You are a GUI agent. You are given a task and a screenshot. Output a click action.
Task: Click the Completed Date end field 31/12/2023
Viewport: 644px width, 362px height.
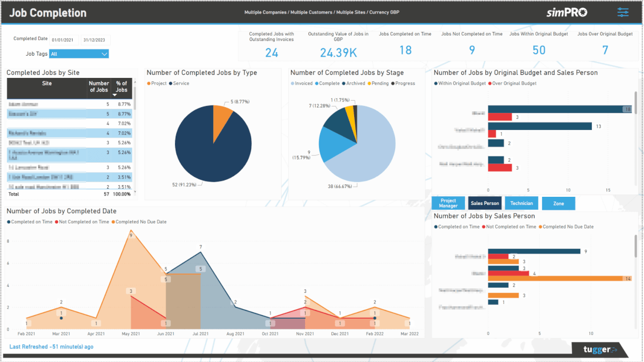94,40
